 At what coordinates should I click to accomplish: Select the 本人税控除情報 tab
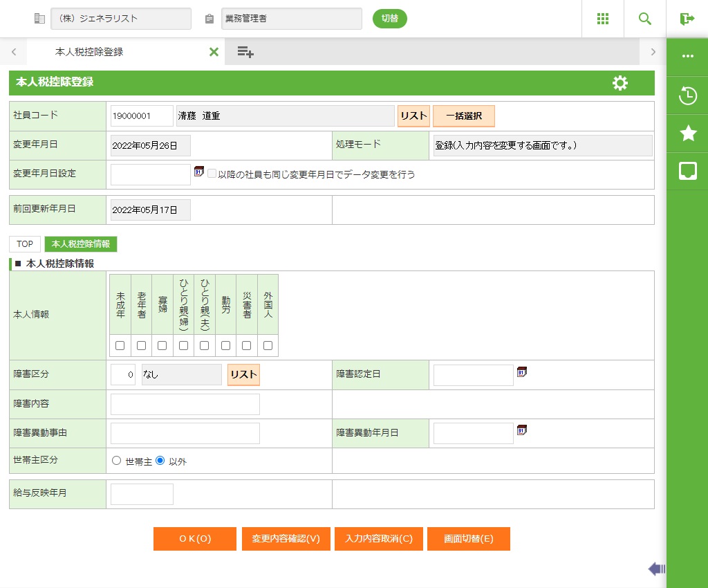(x=81, y=244)
